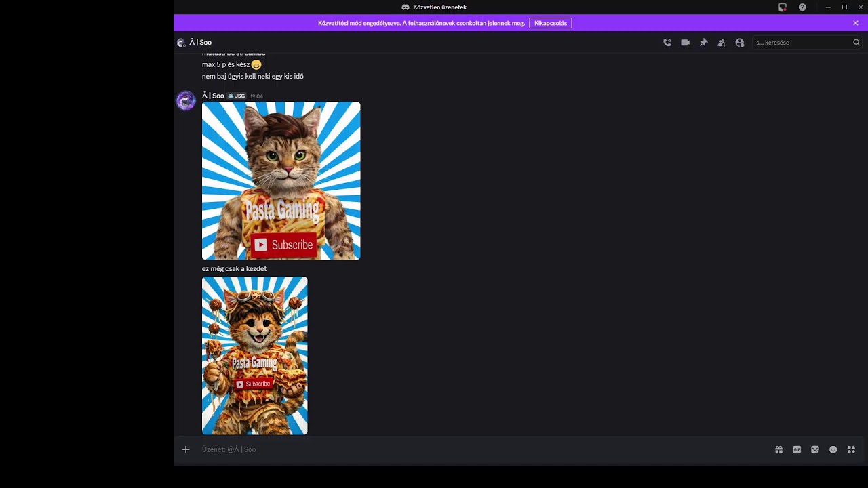Open the sticker picker

(815, 449)
